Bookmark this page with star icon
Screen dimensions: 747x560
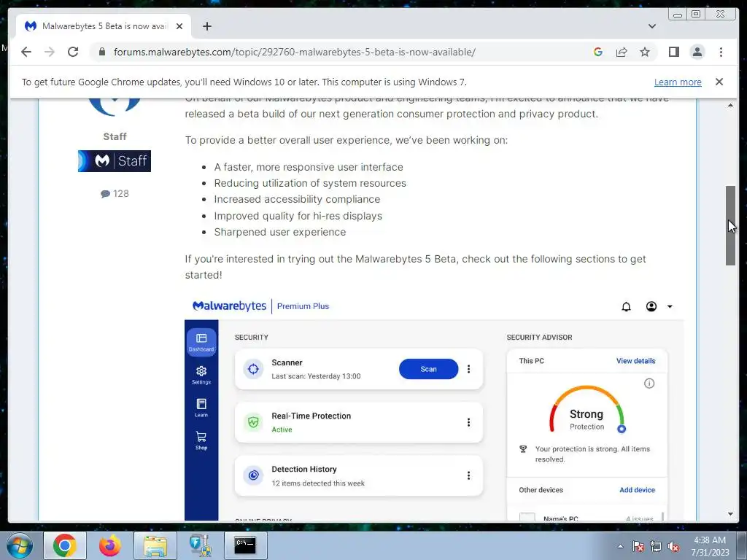(x=645, y=52)
